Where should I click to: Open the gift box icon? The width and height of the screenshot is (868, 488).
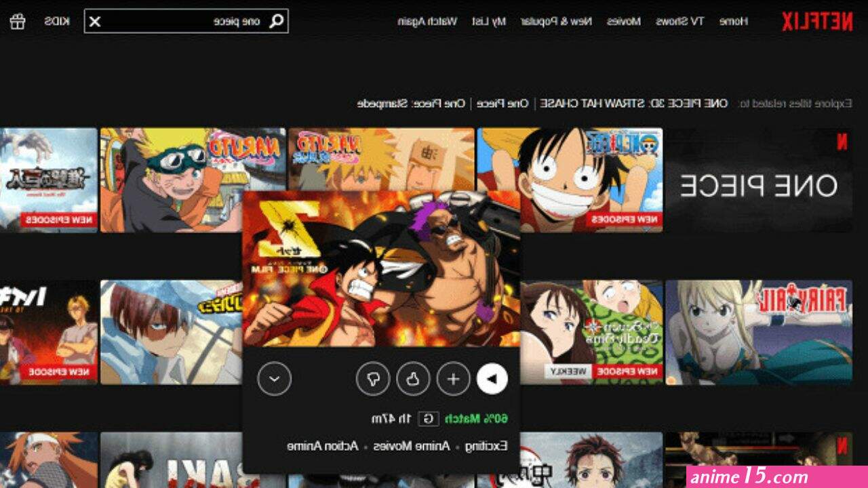coord(18,21)
